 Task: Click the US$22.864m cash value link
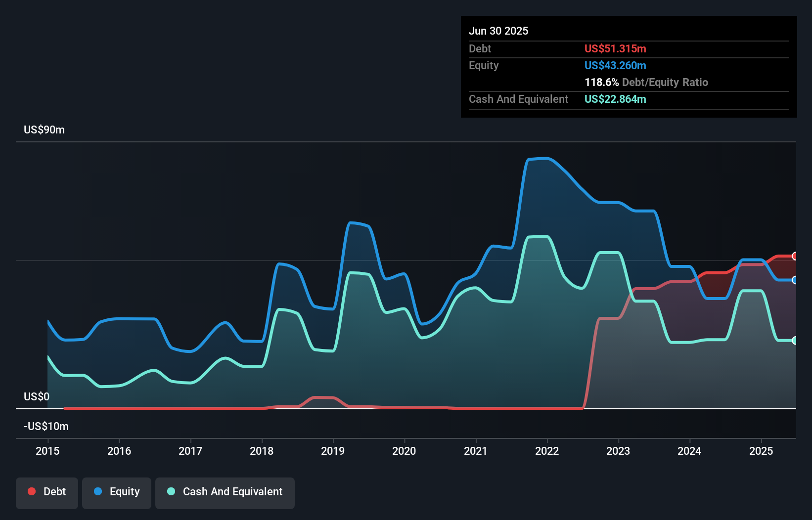click(615, 99)
